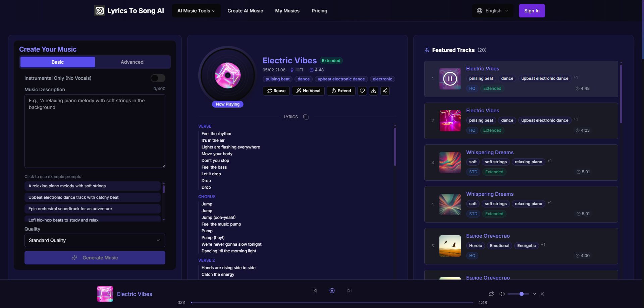The width and height of the screenshot is (644, 308).
Task: Sign in to the app
Action: click(x=531, y=10)
